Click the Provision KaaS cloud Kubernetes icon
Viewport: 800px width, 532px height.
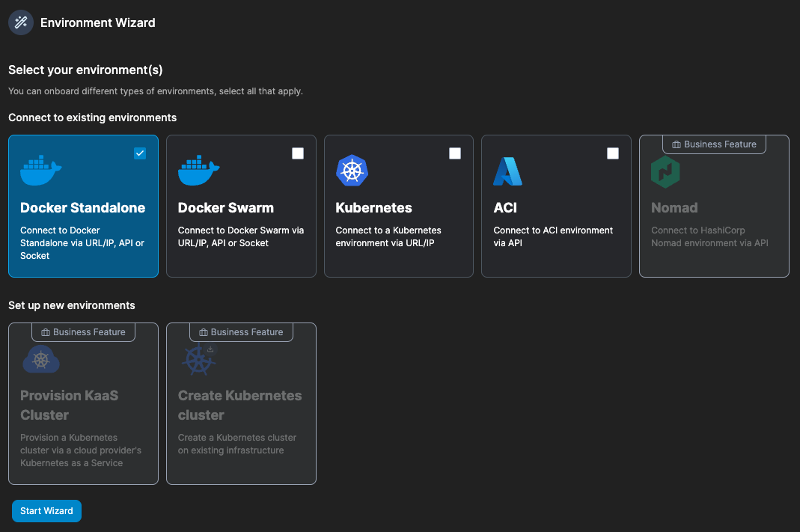tap(41, 360)
